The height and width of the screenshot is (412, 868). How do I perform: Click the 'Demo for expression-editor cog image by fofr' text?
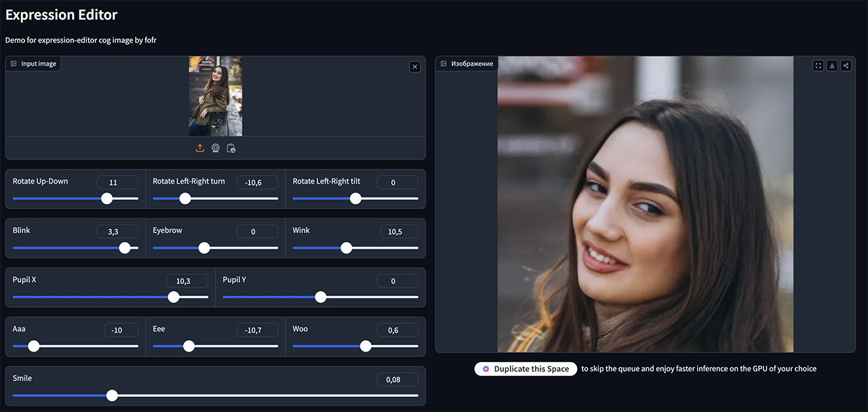pyautogui.click(x=81, y=40)
